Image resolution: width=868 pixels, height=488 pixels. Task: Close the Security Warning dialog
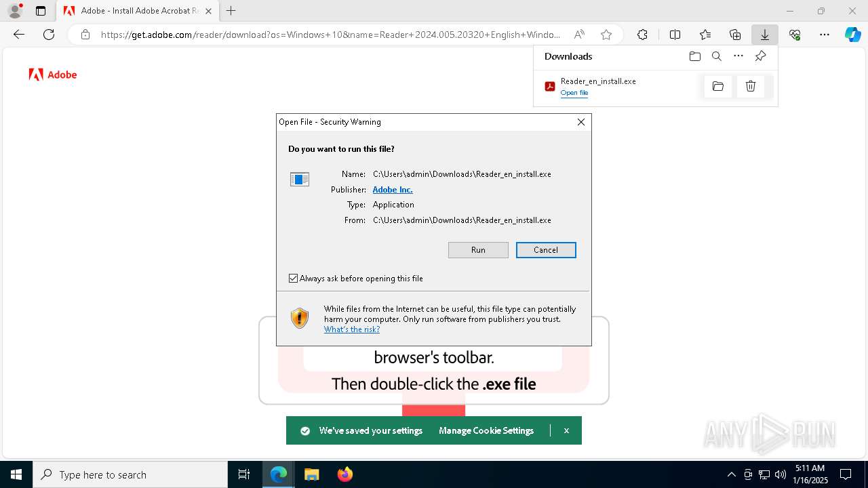click(x=580, y=122)
